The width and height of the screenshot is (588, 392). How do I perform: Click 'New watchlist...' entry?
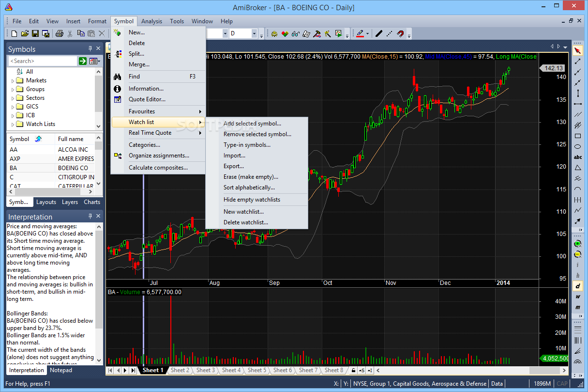(x=257, y=212)
